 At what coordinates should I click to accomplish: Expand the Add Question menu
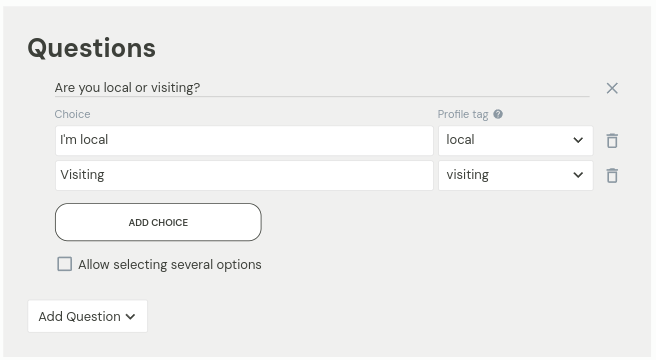[x=87, y=316]
